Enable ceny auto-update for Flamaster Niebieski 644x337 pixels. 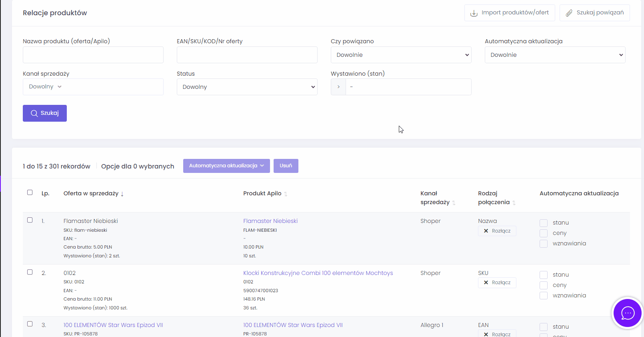coord(544,233)
